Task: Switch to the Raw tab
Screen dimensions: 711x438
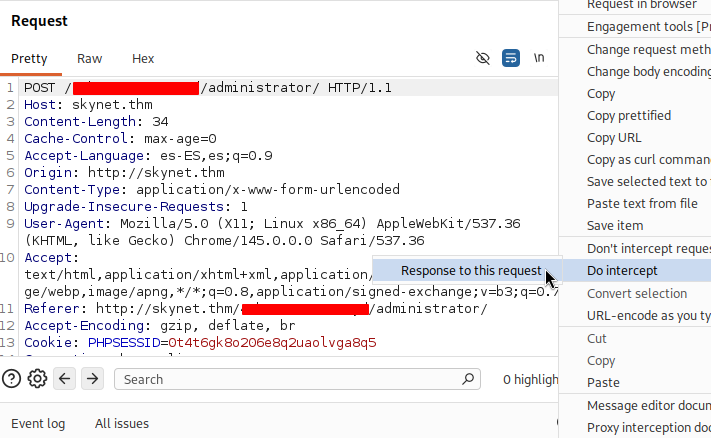Action: pos(89,58)
